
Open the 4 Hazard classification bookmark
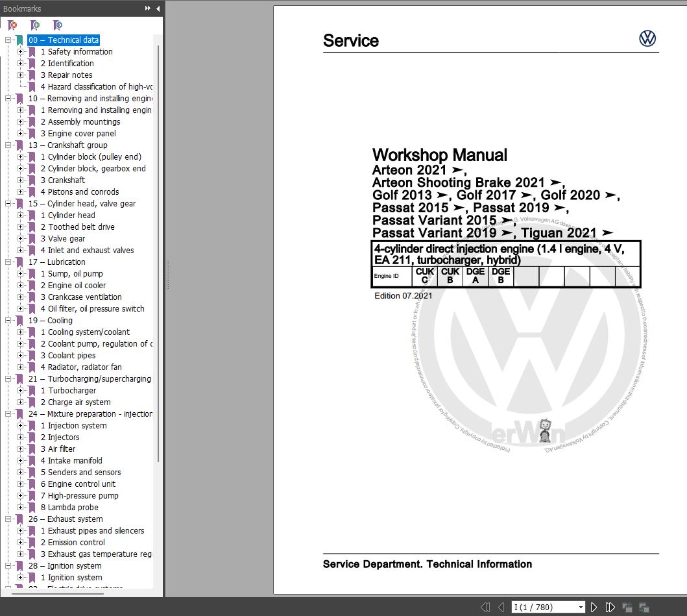(x=97, y=87)
